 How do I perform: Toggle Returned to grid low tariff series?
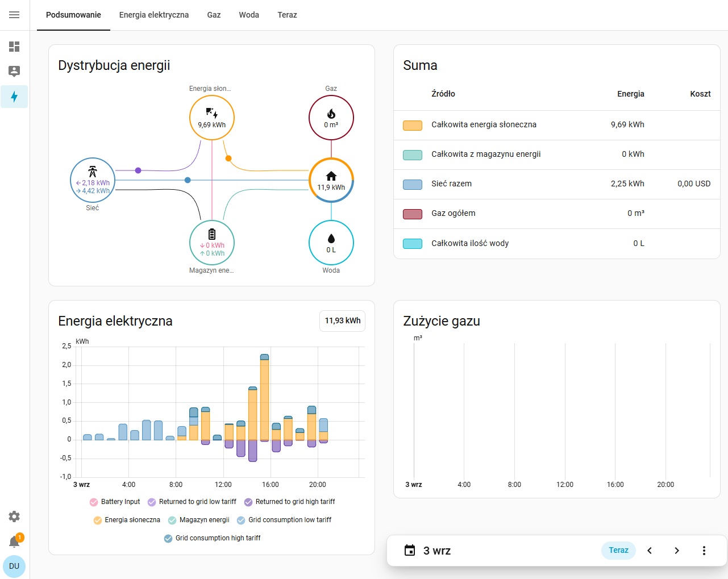(192, 502)
